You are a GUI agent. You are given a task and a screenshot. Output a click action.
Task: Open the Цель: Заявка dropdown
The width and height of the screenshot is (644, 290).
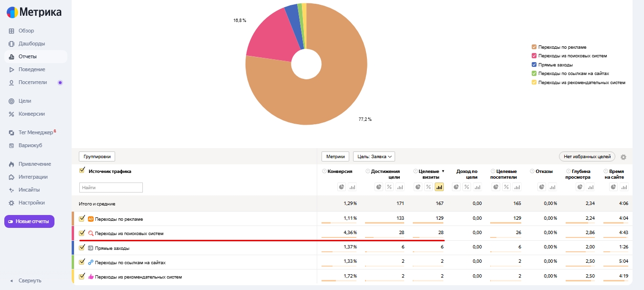click(x=374, y=156)
